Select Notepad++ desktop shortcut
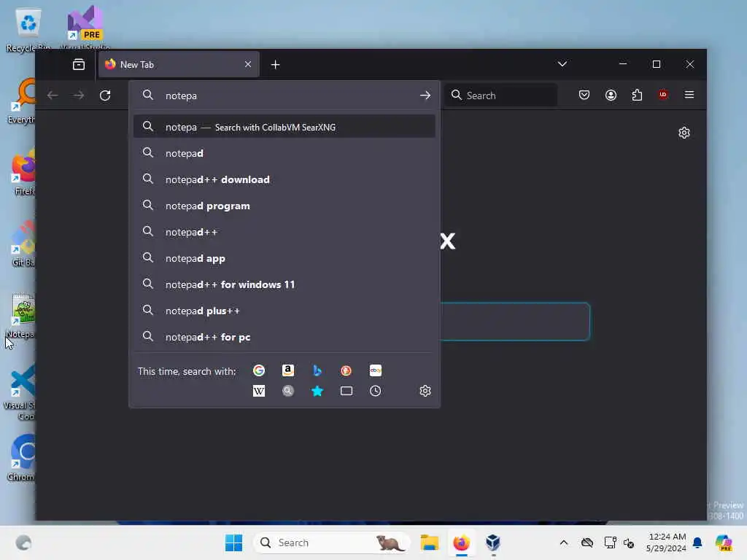 click(21, 316)
